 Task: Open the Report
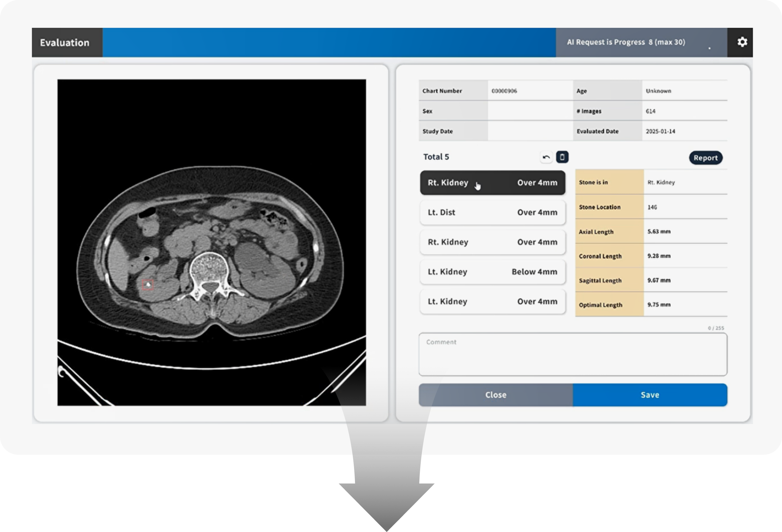pos(705,158)
